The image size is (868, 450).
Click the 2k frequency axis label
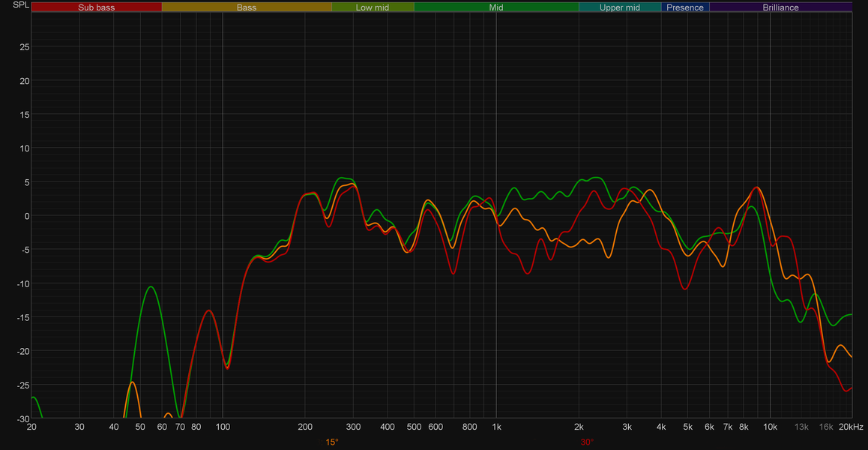[579, 427]
